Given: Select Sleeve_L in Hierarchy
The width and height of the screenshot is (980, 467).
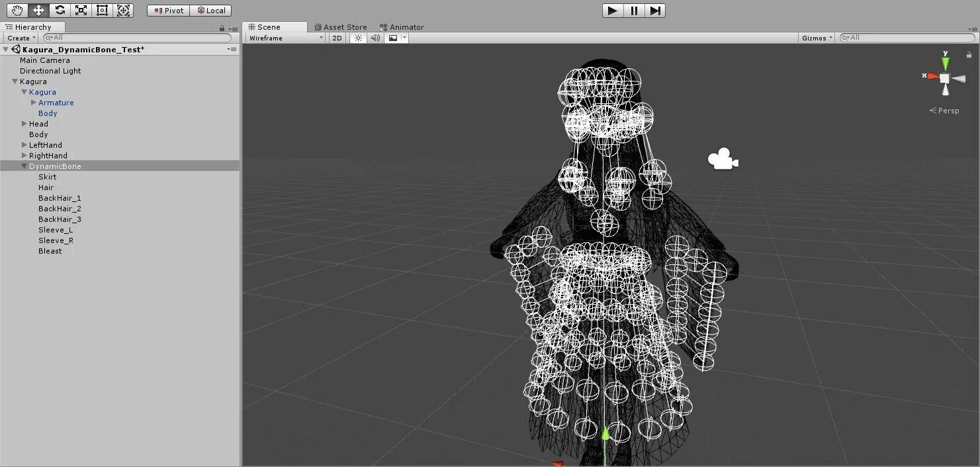Looking at the screenshot, I should click(x=56, y=230).
